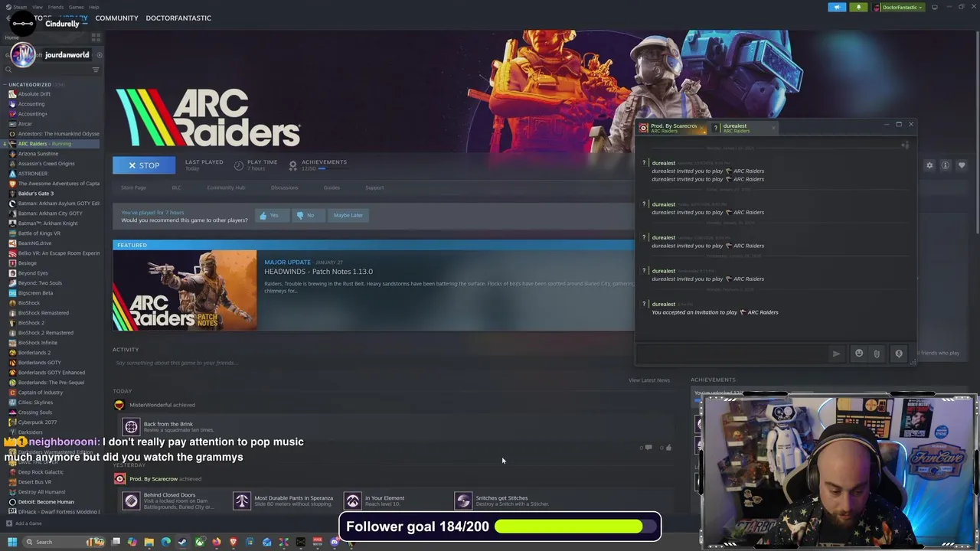This screenshot has width=980, height=551.
Task: Click the send message arrow in chat
Action: click(x=836, y=354)
